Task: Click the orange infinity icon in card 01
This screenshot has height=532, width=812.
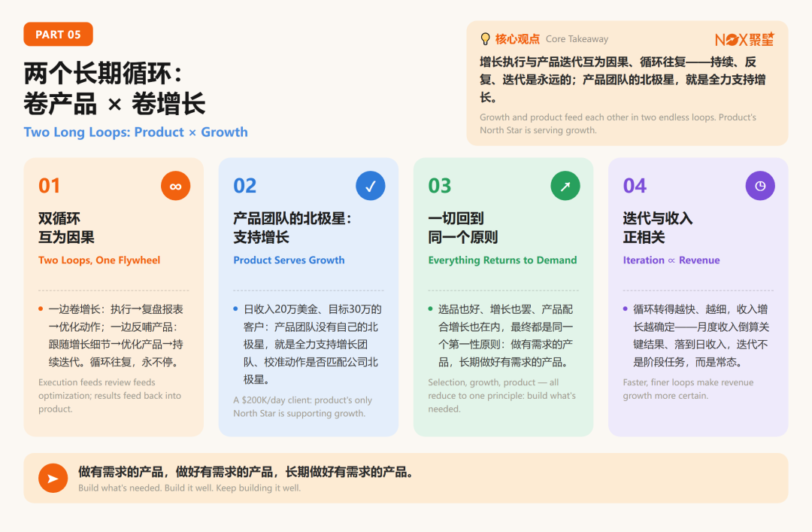Action: [x=175, y=186]
